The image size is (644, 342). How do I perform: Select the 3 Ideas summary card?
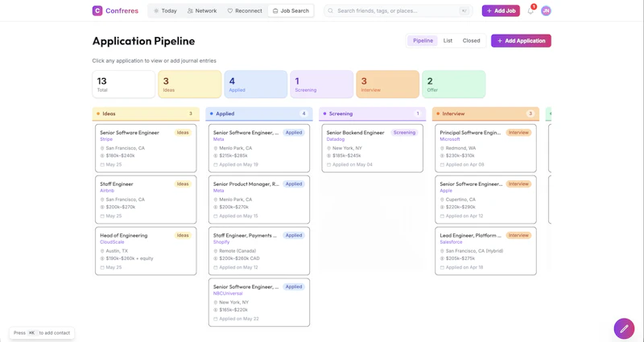(x=190, y=84)
